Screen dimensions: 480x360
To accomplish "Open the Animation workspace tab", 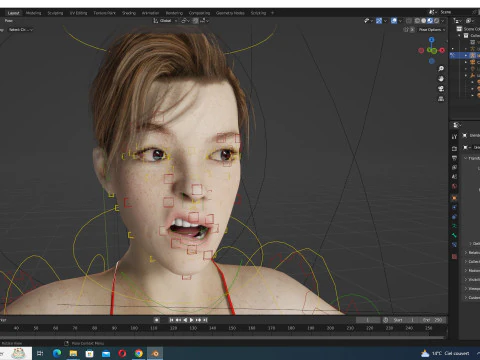I will coord(150,13).
